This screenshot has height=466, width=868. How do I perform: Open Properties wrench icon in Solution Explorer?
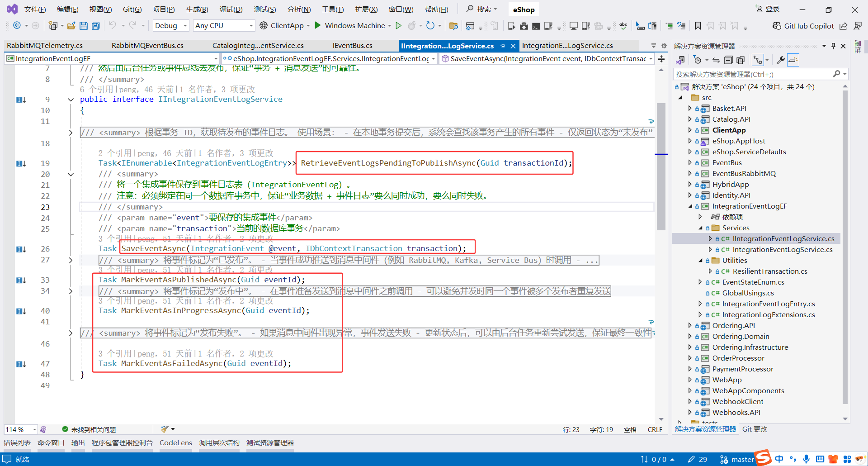pos(780,60)
